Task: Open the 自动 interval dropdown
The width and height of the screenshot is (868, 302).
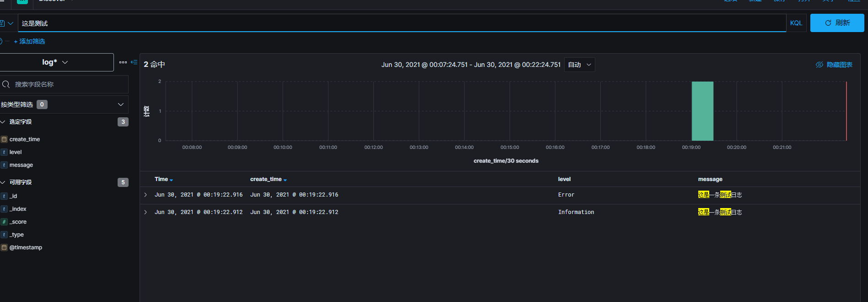Action: click(x=579, y=65)
